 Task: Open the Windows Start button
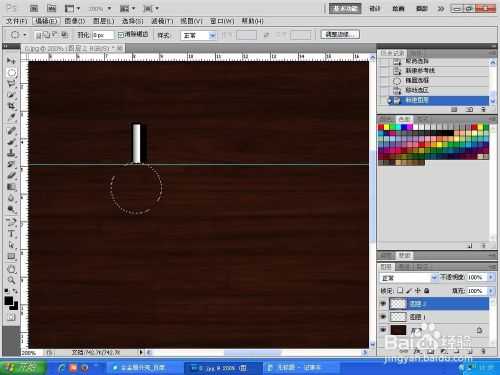tap(23, 368)
